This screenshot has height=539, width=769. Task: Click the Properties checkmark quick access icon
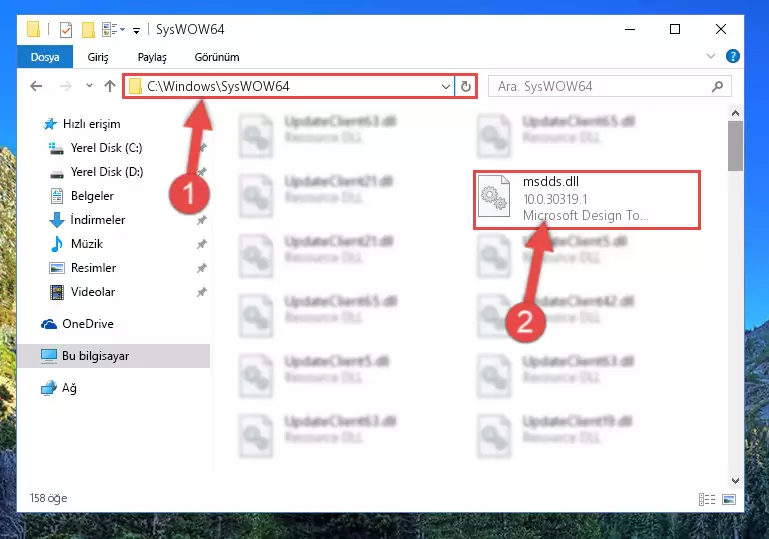tap(66, 30)
